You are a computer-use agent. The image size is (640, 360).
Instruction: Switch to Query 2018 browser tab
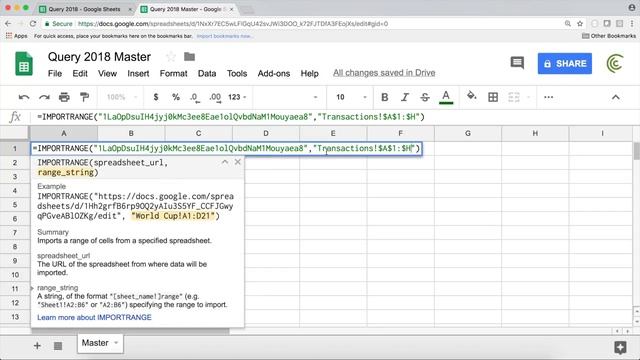(x=84, y=9)
